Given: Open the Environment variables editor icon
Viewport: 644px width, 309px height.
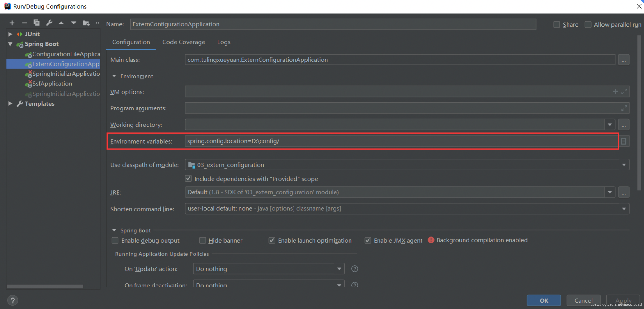Looking at the screenshot, I should pyautogui.click(x=624, y=141).
